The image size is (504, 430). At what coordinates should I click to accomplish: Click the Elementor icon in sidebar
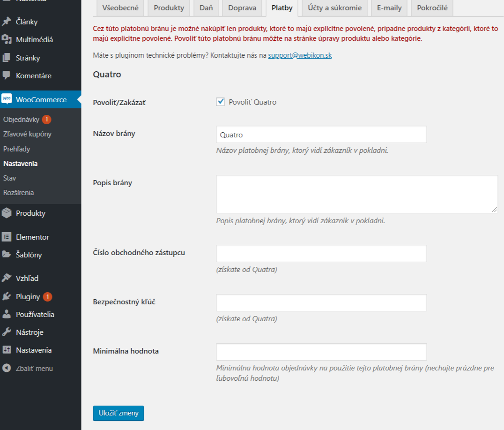coord(7,237)
